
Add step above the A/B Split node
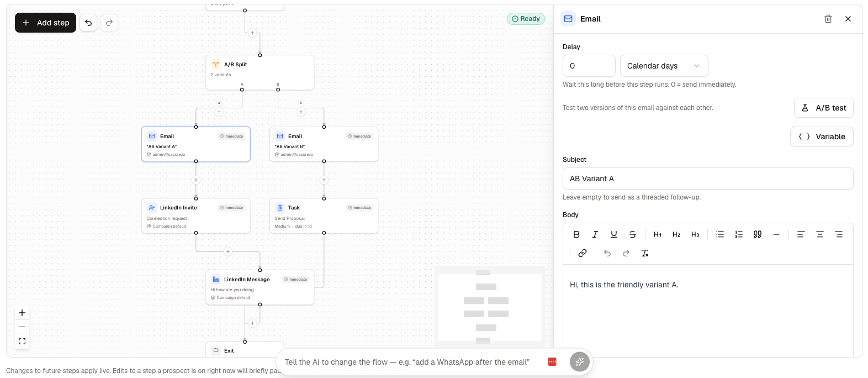click(x=252, y=33)
